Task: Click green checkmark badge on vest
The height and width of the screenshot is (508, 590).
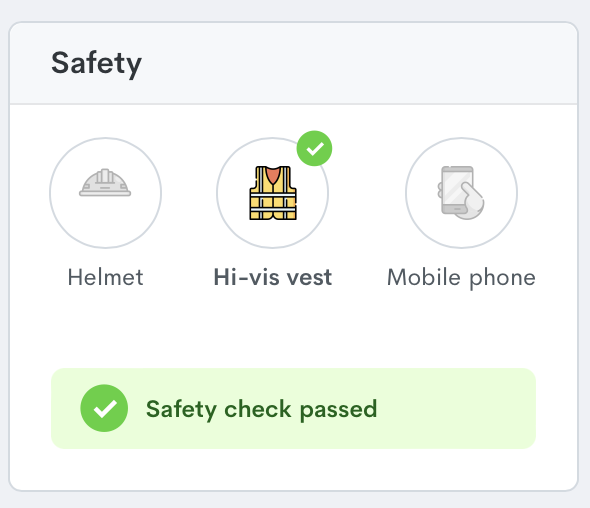Action: tap(314, 148)
